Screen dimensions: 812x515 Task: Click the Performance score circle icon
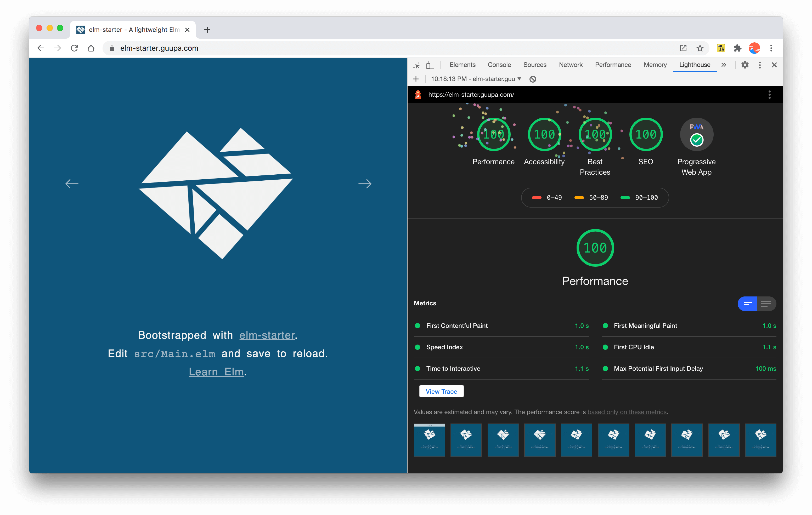(x=493, y=135)
